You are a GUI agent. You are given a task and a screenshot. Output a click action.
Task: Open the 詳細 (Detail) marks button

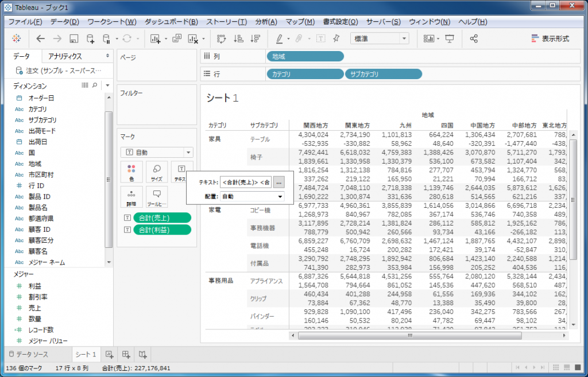[x=131, y=197]
